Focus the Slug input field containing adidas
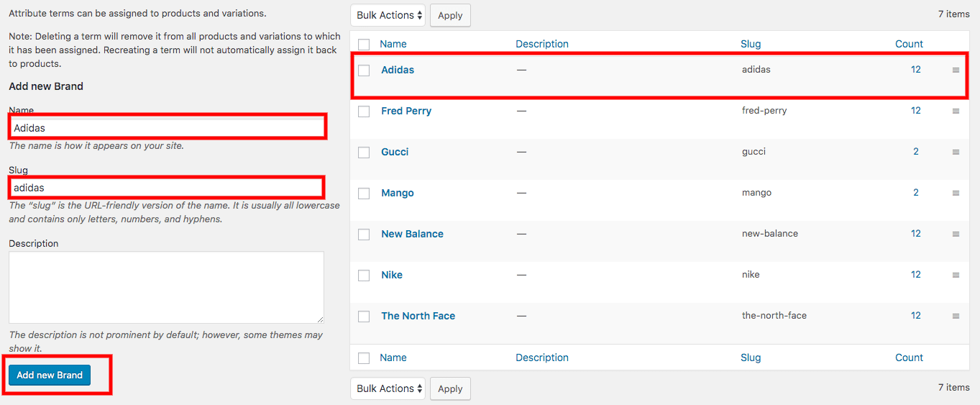 pos(166,187)
